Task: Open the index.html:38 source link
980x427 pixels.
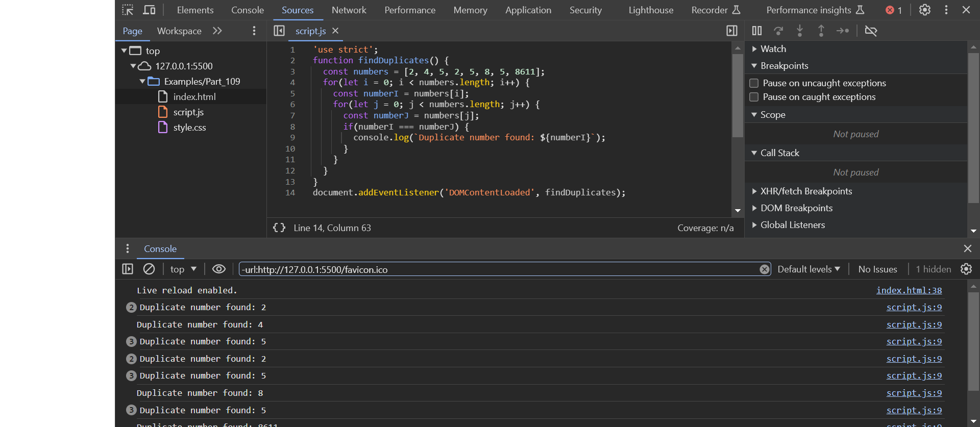Action: [x=909, y=290]
